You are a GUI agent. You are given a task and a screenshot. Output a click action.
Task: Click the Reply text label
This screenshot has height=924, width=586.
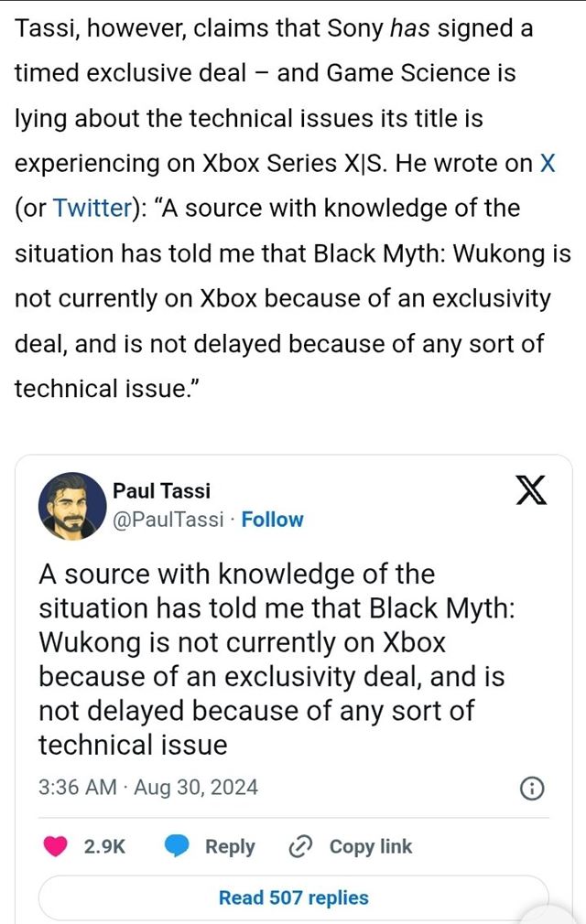pos(230,847)
